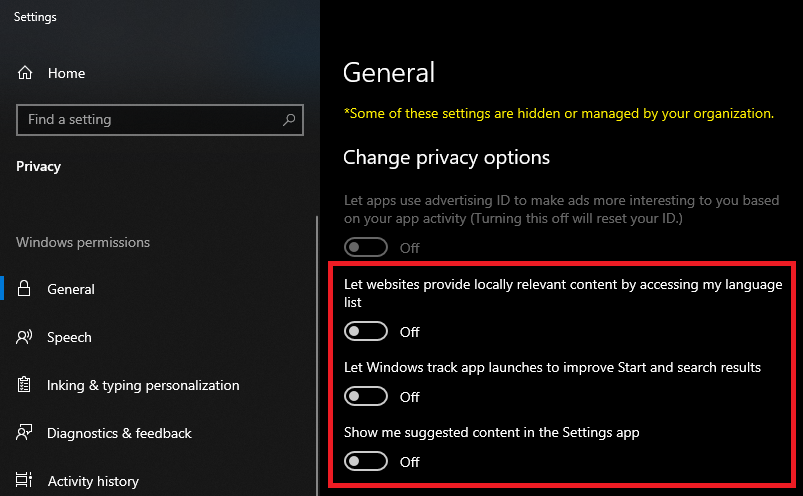Viewport: 803px width, 496px height.
Task: Click the Privacy section heading
Action: pos(38,166)
